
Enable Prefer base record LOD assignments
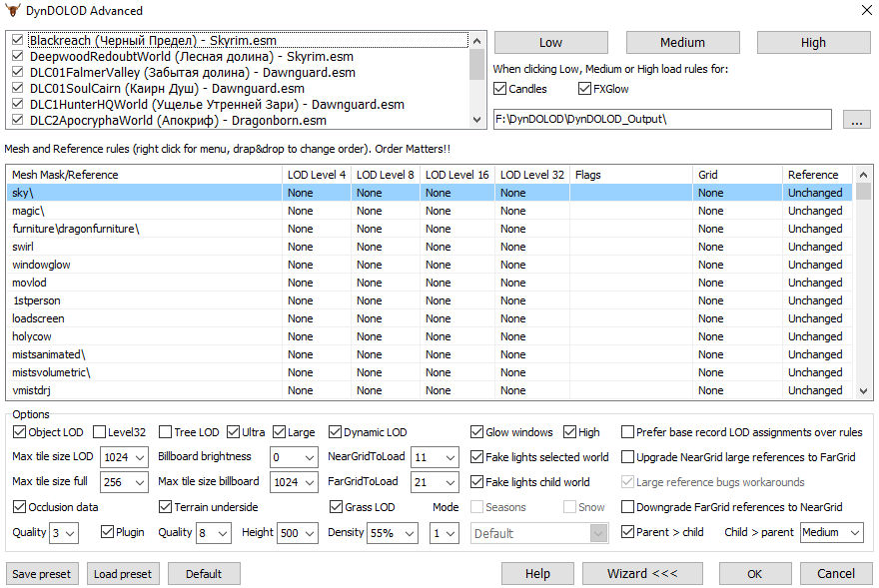[x=628, y=432]
